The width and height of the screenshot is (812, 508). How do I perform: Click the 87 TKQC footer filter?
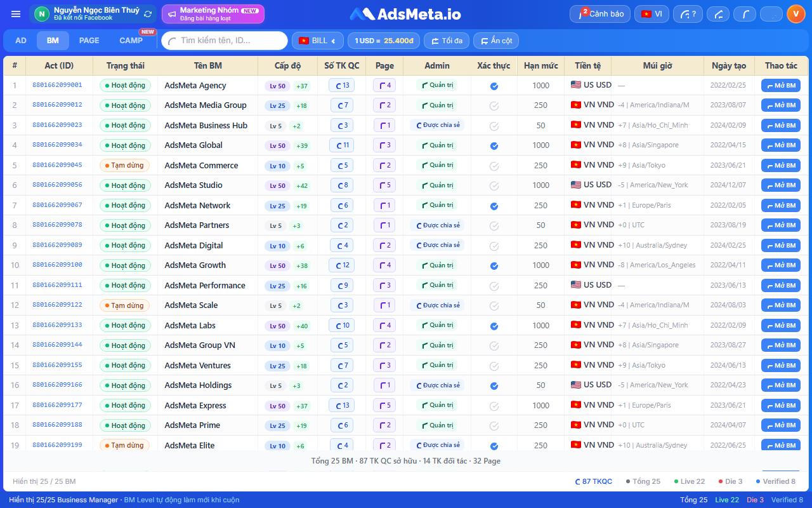(593, 481)
